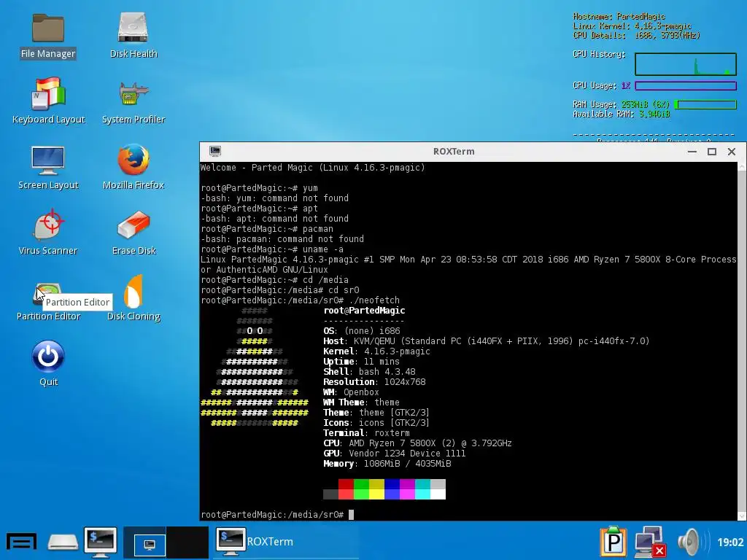Click the "uname -a" command line
747x560 pixels.
pyautogui.click(x=272, y=249)
